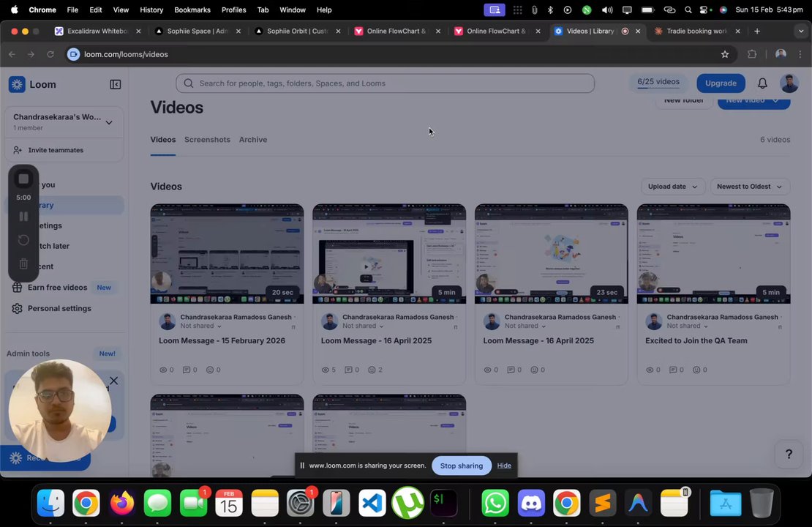The height and width of the screenshot is (527, 812).
Task: Open Loom Message - 15 February 2026 title
Action: pos(222,341)
